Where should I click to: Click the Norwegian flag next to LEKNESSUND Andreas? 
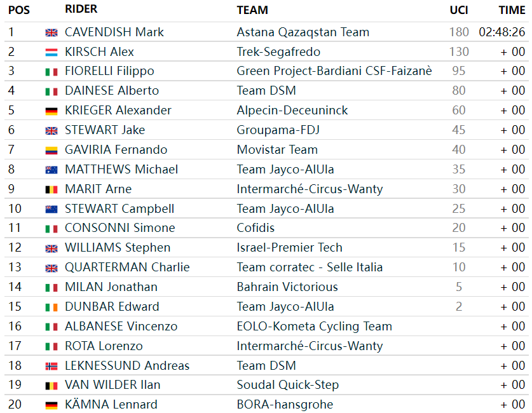tap(51, 367)
